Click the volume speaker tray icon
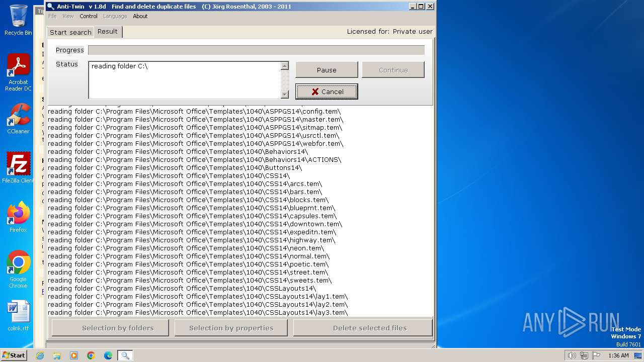 pyautogui.click(x=572, y=355)
